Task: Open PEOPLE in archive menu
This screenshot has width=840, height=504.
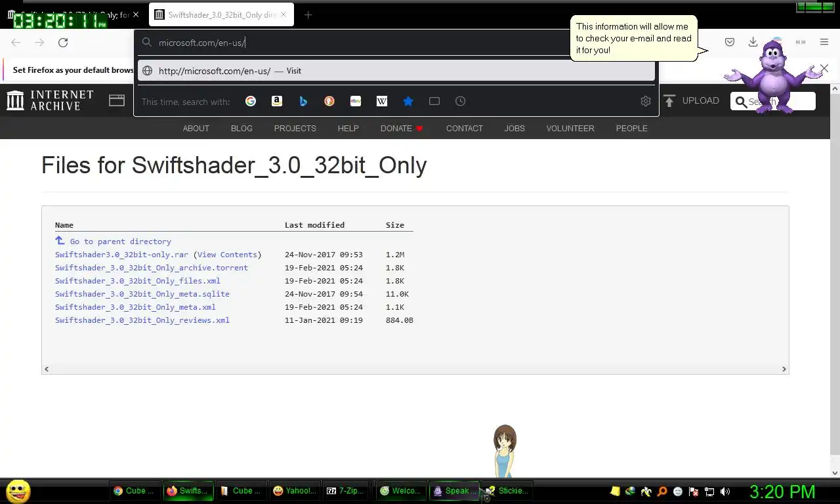Action: click(632, 129)
